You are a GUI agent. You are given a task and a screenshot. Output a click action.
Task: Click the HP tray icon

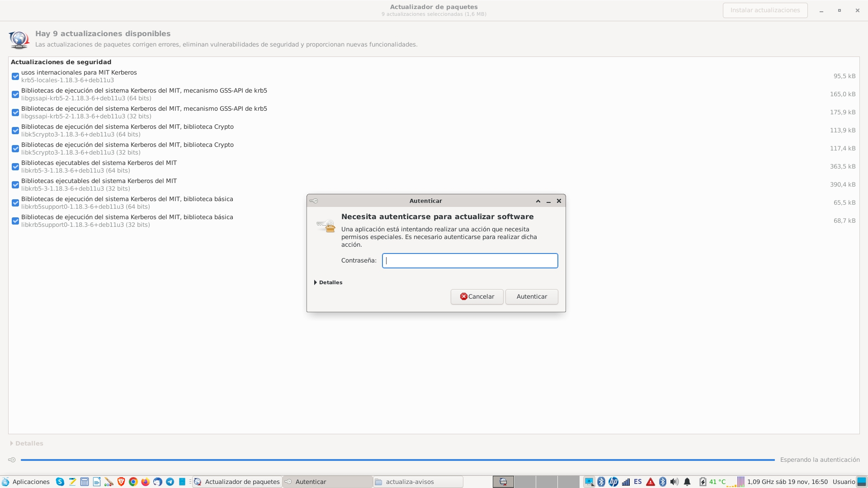[x=613, y=482]
